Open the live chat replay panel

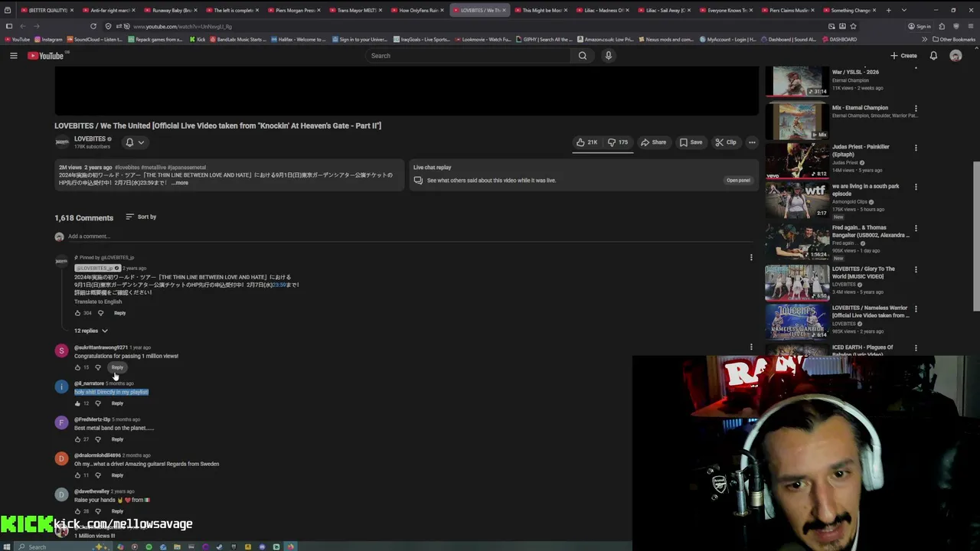pos(738,181)
